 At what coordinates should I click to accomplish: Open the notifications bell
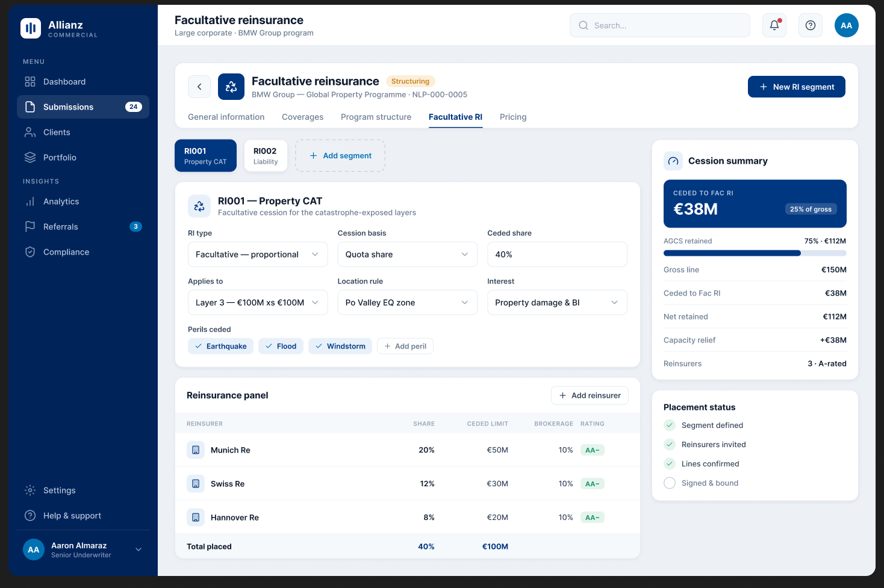[x=774, y=25]
